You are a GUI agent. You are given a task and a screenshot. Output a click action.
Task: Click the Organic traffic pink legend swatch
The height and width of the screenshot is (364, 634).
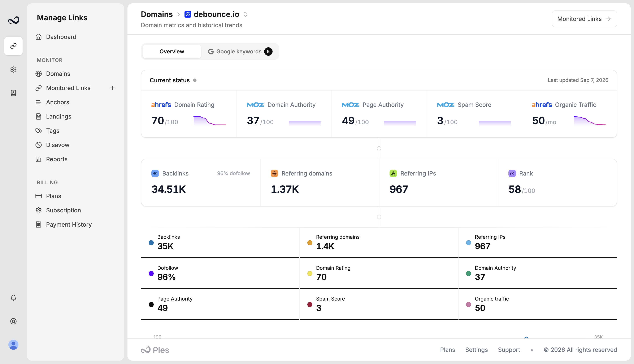click(x=469, y=304)
